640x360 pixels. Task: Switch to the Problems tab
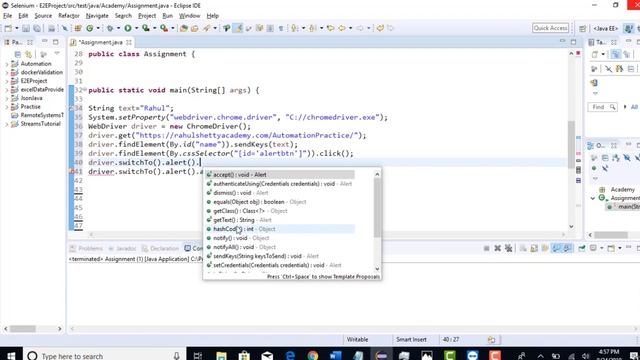(x=86, y=248)
